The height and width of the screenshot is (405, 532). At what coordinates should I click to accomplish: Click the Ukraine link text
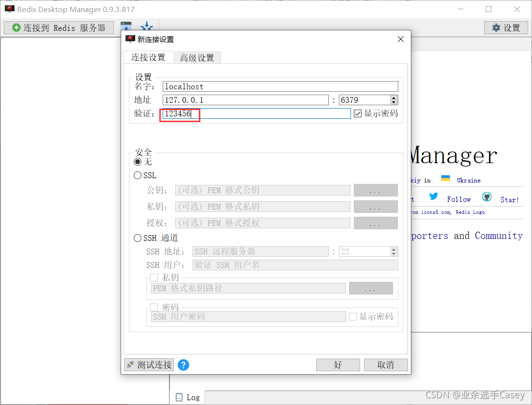(x=469, y=181)
